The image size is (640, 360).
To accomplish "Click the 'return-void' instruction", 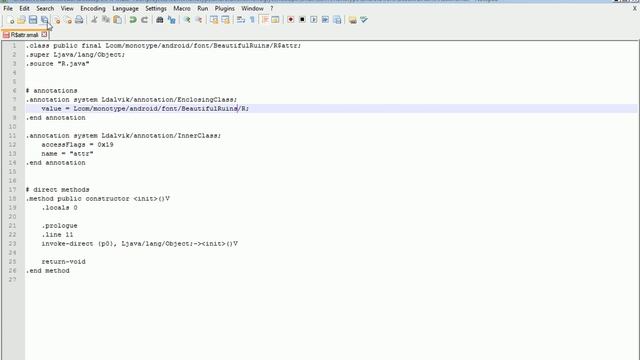I will click(x=64, y=262).
